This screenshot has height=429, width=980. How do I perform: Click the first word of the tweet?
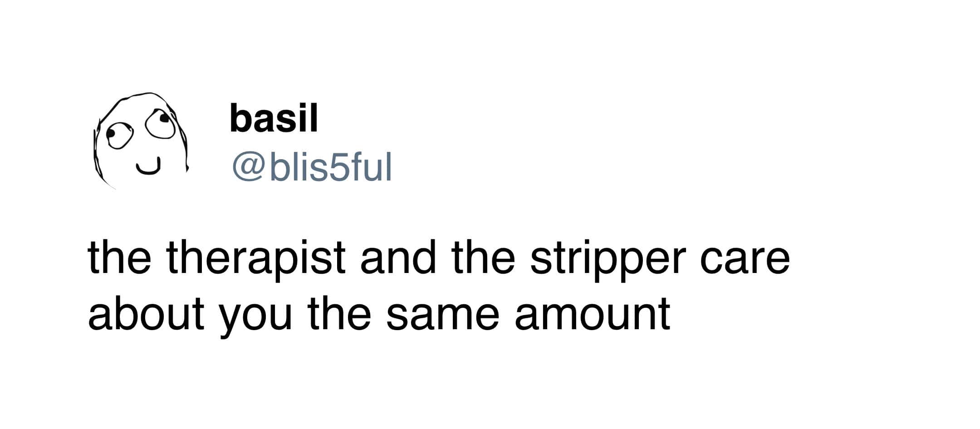pyautogui.click(x=119, y=259)
